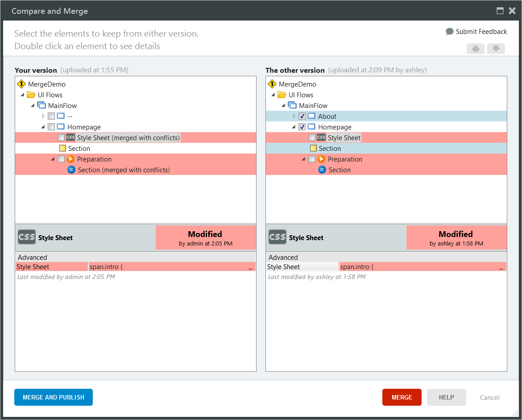This screenshot has height=420, width=522.
Task: Collapse Preparation node in Your version tree
Action: [x=53, y=159]
